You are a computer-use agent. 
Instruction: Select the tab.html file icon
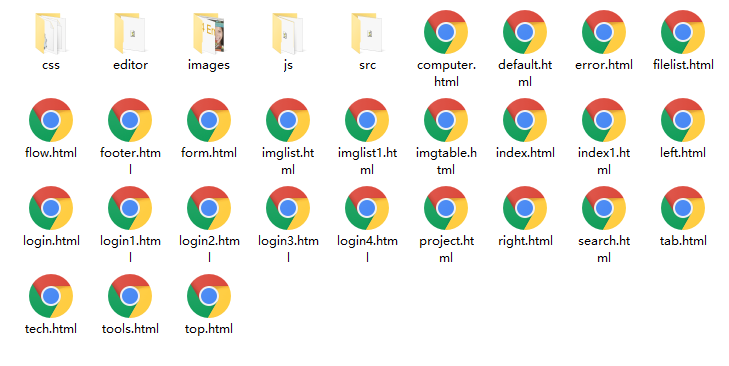click(x=683, y=208)
